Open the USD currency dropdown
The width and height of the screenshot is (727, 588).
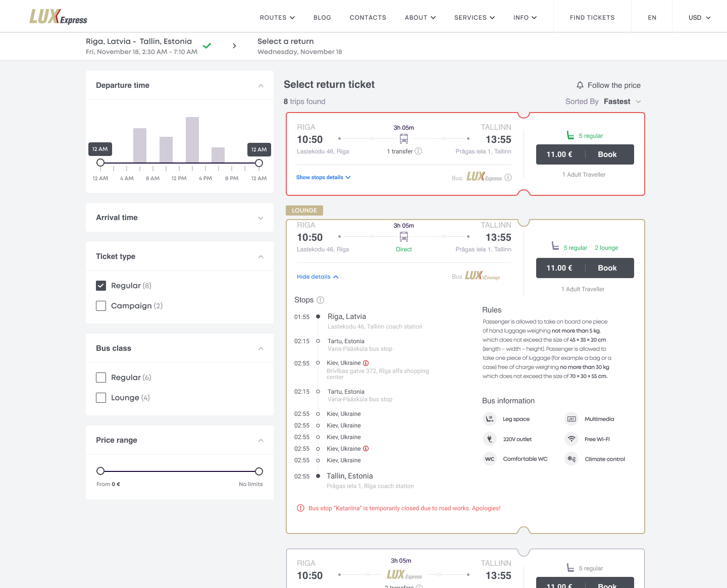click(x=700, y=18)
